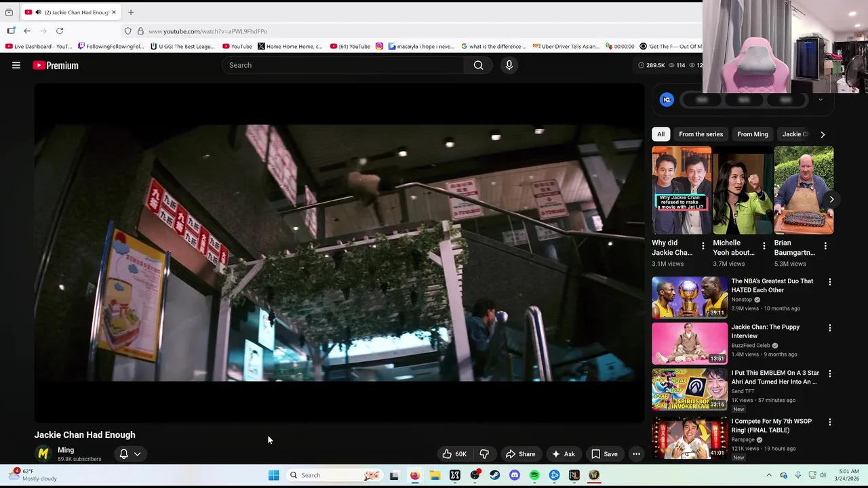Open Firefox from the taskbar
This screenshot has width=868, height=488.
(x=414, y=475)
